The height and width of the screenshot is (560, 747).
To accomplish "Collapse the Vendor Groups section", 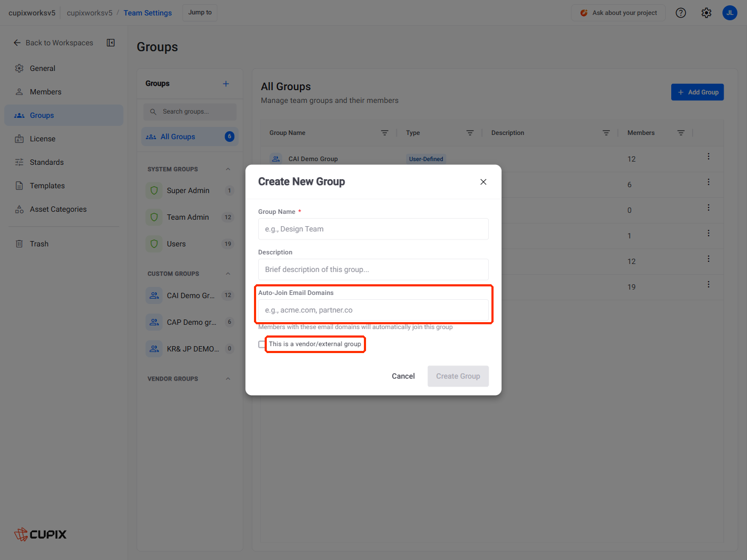I will point(228,379).
